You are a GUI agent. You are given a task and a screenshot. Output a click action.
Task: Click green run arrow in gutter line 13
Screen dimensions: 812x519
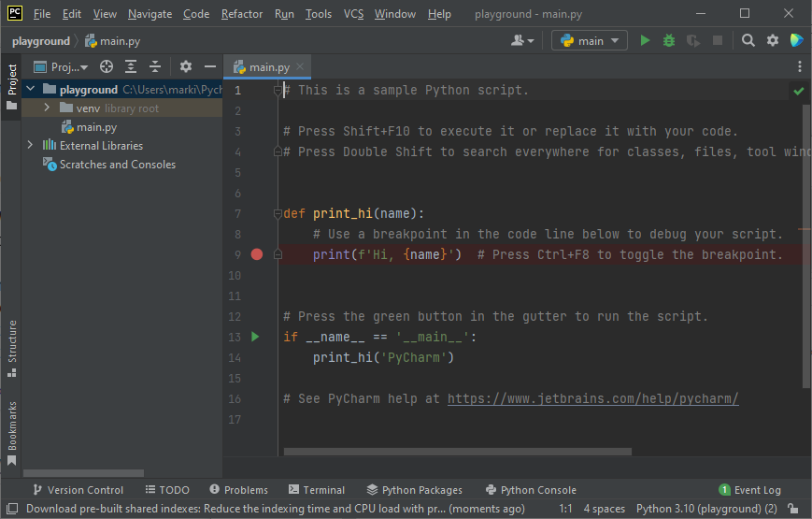click(256, 337)
